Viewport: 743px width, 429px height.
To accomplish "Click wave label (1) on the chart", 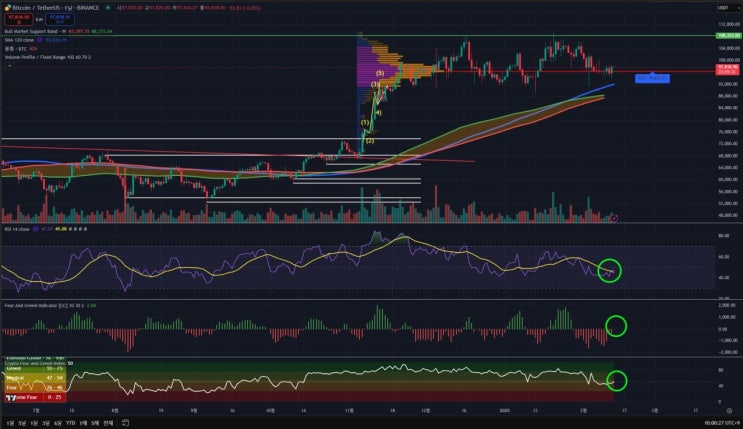I will click(x=365, y=122).
